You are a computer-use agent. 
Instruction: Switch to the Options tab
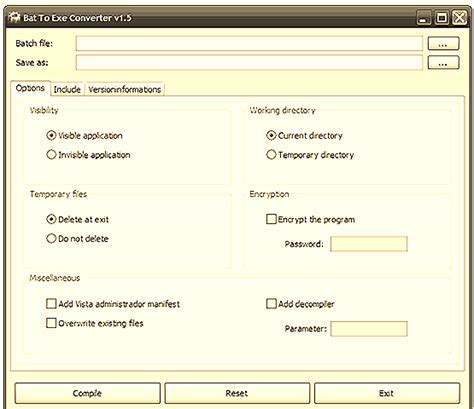(30, 88)
